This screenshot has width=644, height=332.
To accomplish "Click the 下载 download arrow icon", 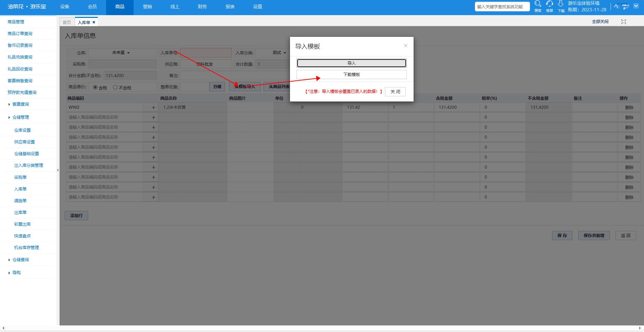I will 561,4.
